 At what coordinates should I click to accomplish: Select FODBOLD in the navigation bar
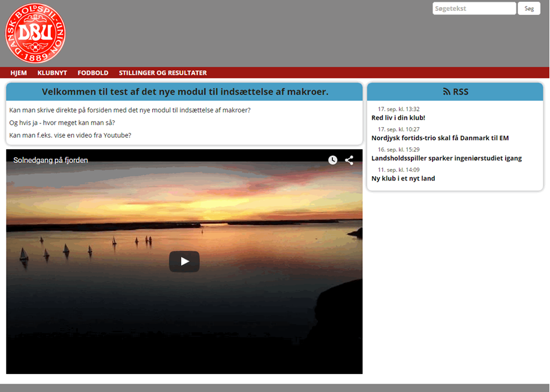[93, 73]
